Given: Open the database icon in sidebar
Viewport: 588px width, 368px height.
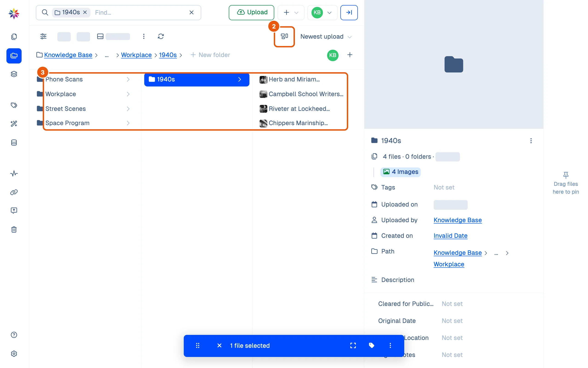Looking at the screenshot, I should (x=14, y=143).
